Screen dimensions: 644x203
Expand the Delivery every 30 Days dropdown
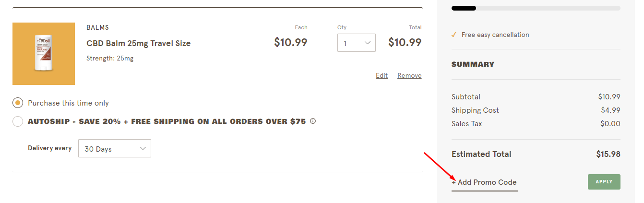click(115, 149)
